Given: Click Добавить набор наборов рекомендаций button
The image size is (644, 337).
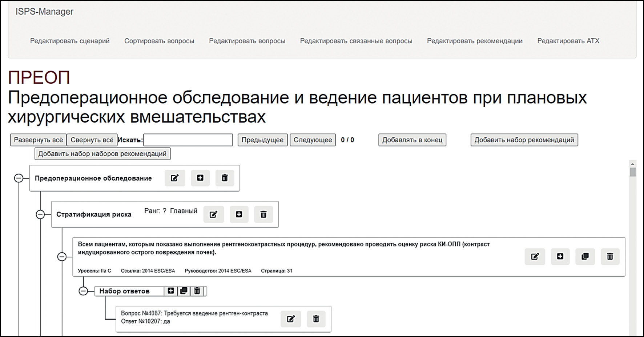Looking at the screenshot, I should pyautogui.click(x=102, y=154).
